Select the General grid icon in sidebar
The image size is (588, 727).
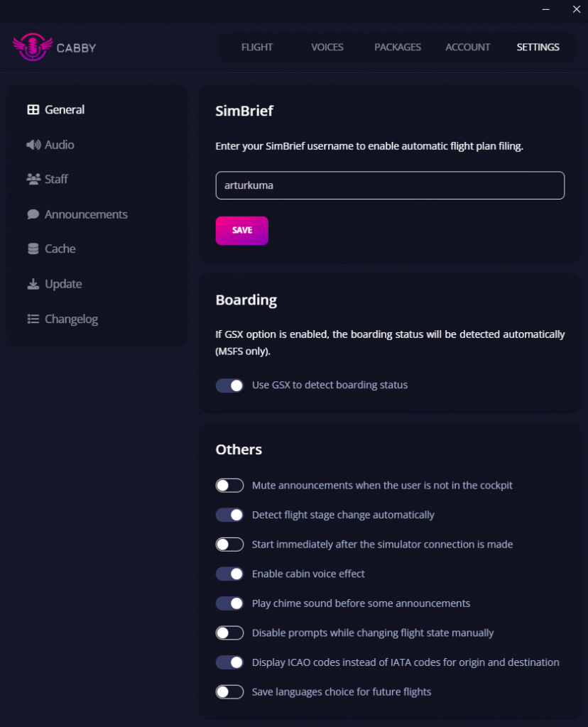(33, 109)
